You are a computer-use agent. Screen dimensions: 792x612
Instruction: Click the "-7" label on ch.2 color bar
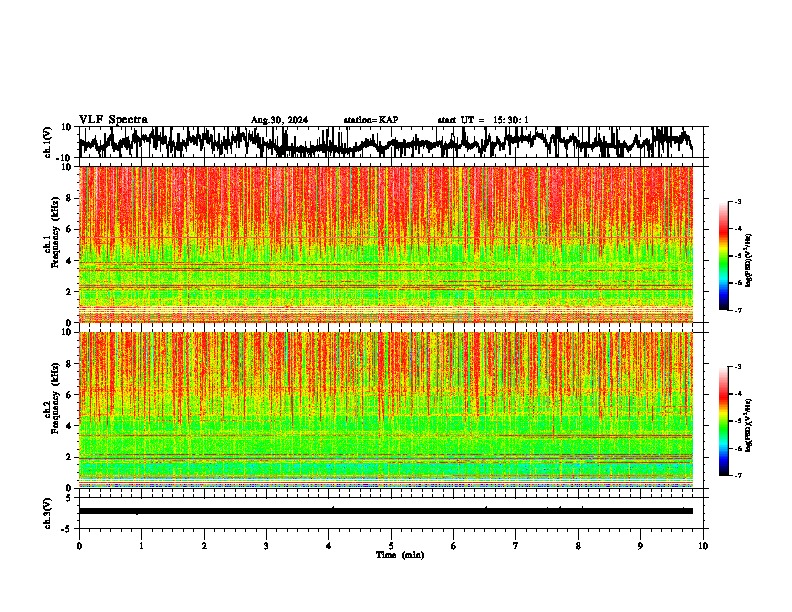(x=738, y=475)
